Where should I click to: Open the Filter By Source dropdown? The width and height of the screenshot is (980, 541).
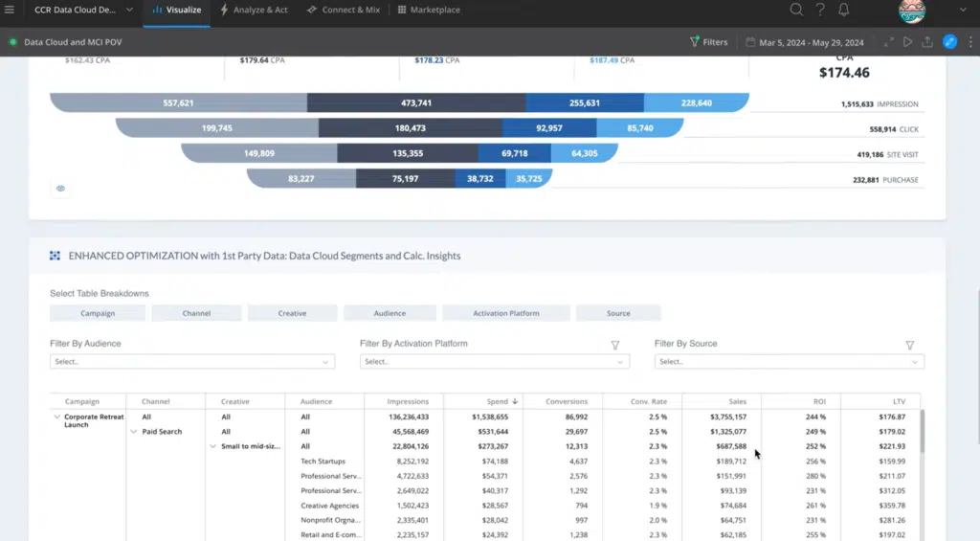click(790, 362)
